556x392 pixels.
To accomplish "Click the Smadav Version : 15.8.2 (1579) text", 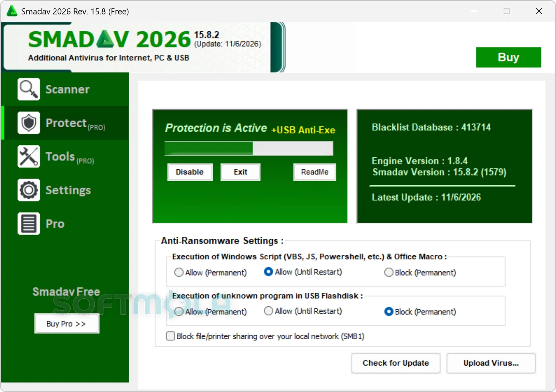I will tap(439, 172).
